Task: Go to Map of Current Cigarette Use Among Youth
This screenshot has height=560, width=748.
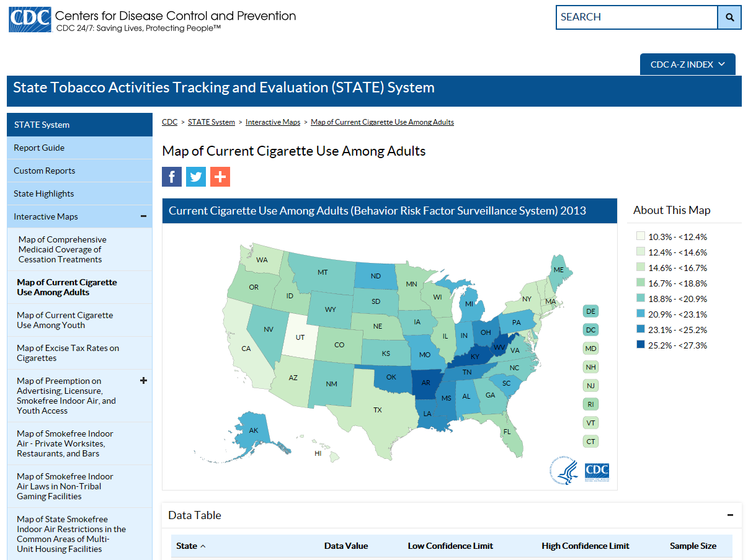Action: 65,320
